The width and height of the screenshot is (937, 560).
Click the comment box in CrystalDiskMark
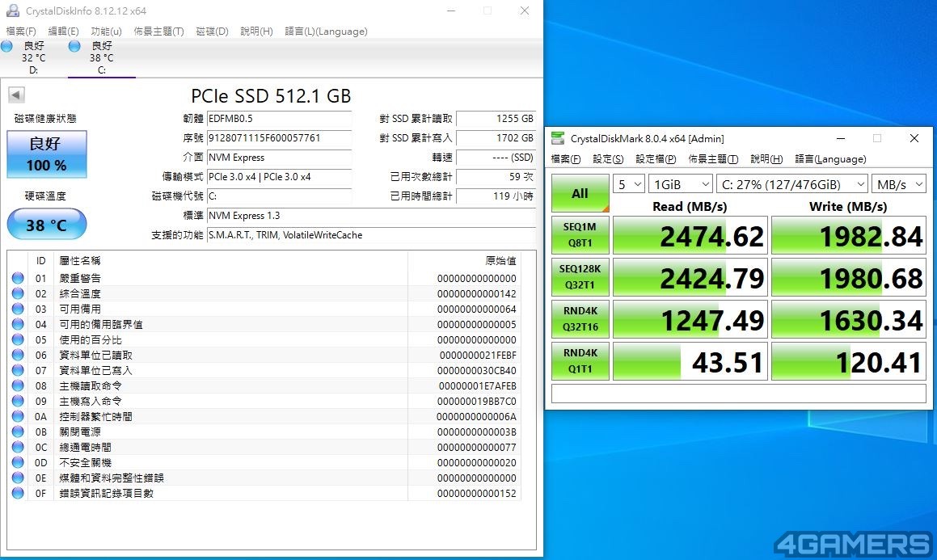click(739, 394)
